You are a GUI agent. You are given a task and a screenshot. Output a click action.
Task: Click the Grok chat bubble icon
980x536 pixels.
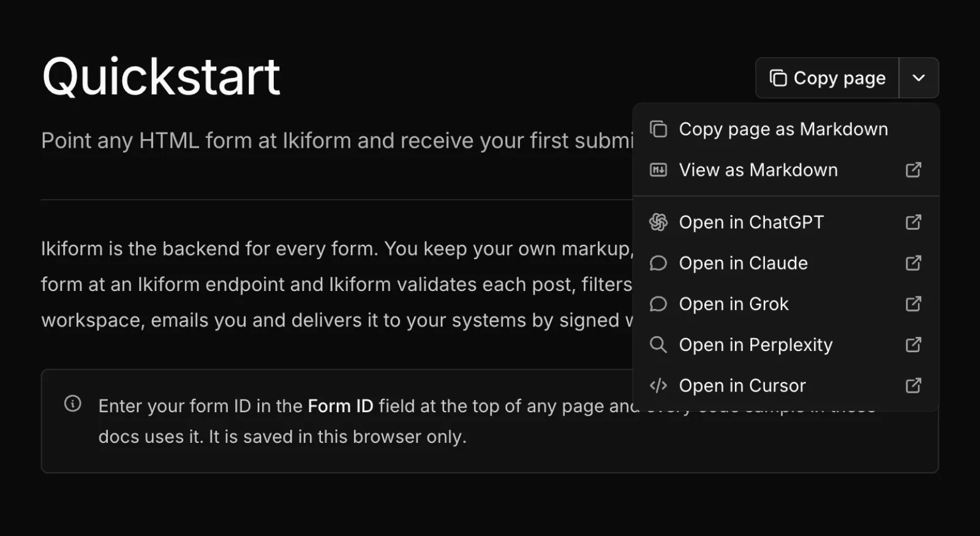[658, 304]
